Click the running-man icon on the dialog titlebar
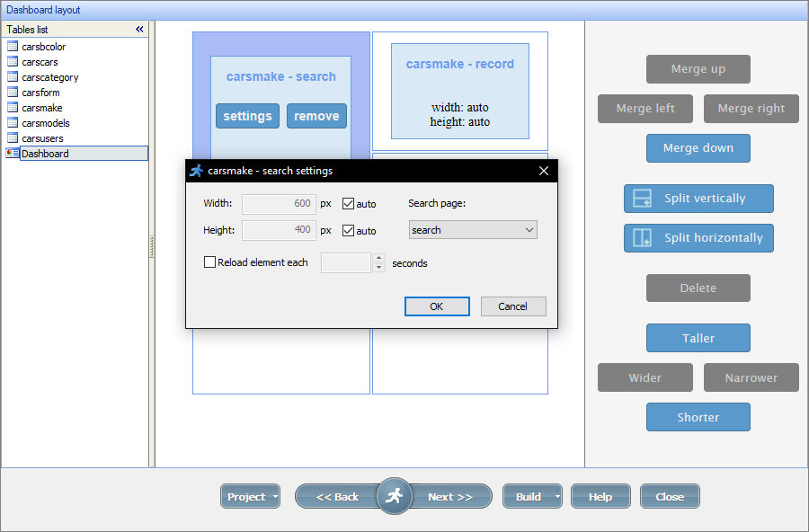 pos(198,170)
